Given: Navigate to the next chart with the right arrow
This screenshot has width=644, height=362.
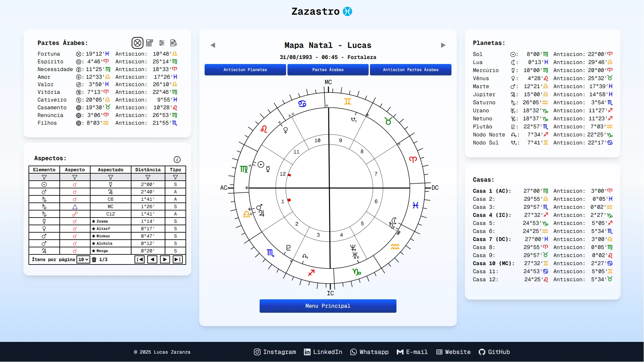Looking at the screenshot, I should coord(443,45).
